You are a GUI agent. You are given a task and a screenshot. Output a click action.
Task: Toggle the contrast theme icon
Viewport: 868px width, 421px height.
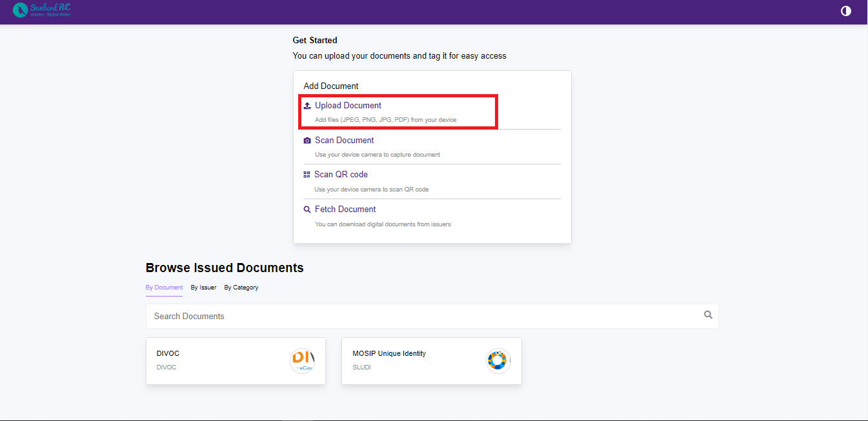click(x=846, y=11)
